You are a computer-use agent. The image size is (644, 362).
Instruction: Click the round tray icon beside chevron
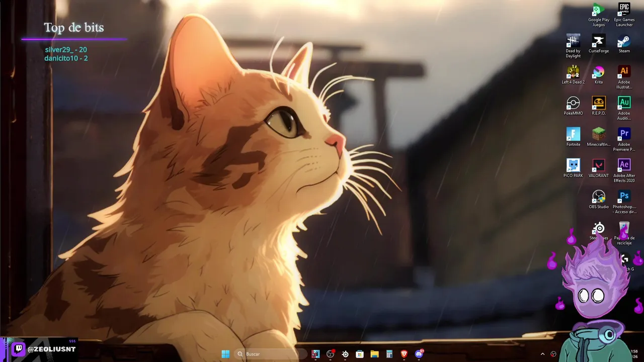[x=553, y=354]
